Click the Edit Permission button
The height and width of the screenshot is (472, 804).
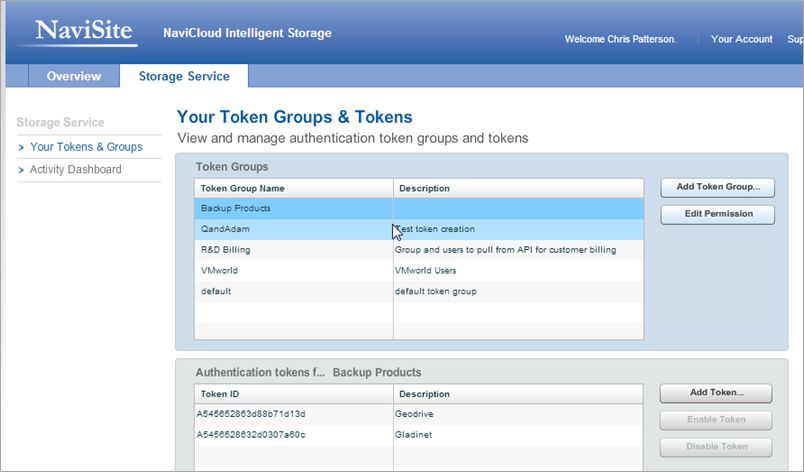point(717,214)
